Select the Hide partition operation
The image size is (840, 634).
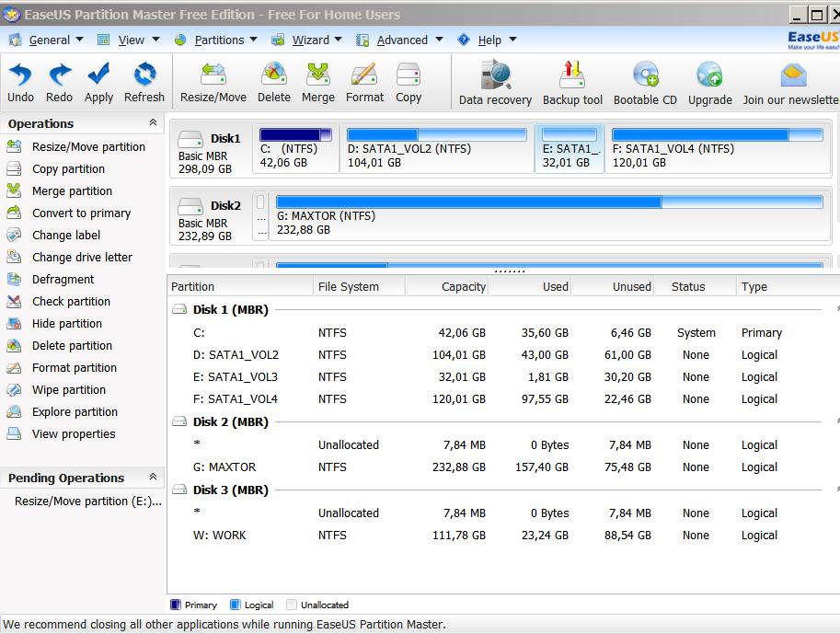(54, 323)
